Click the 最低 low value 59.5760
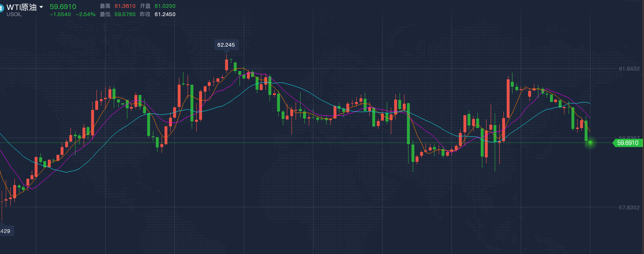Viewport: 644px width, 254px height. click(x=125, y=14)
